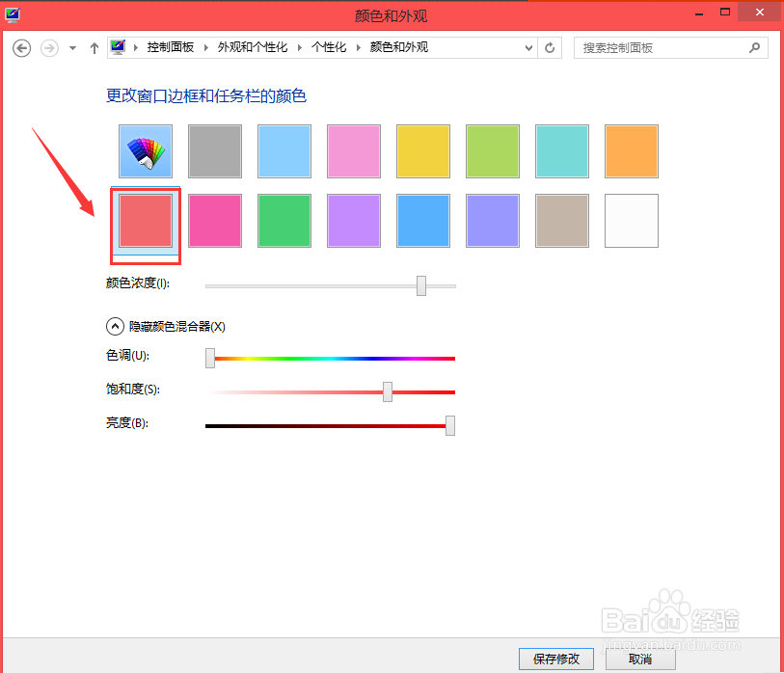The height and width of the screenshot is (673, 784).
Task: Click the search magnifier icon
Action: [x=753, y=47]
